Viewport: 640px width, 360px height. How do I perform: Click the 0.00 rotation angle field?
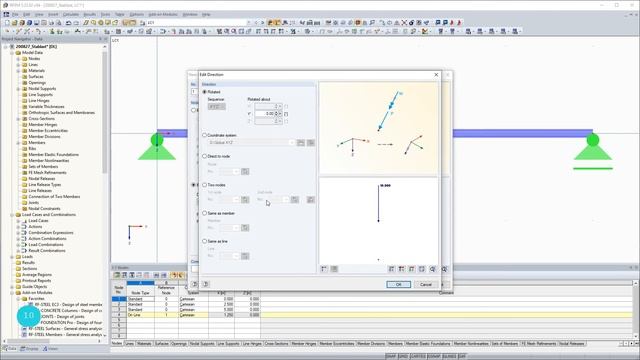tap(265, 113)
